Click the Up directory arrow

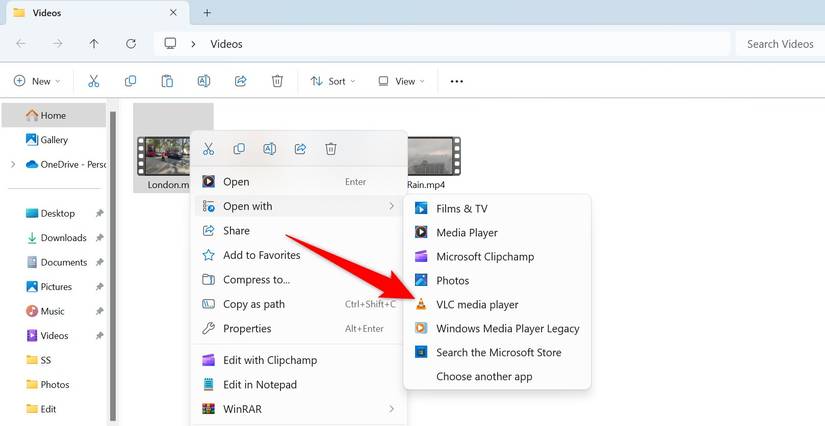[94, 44]
